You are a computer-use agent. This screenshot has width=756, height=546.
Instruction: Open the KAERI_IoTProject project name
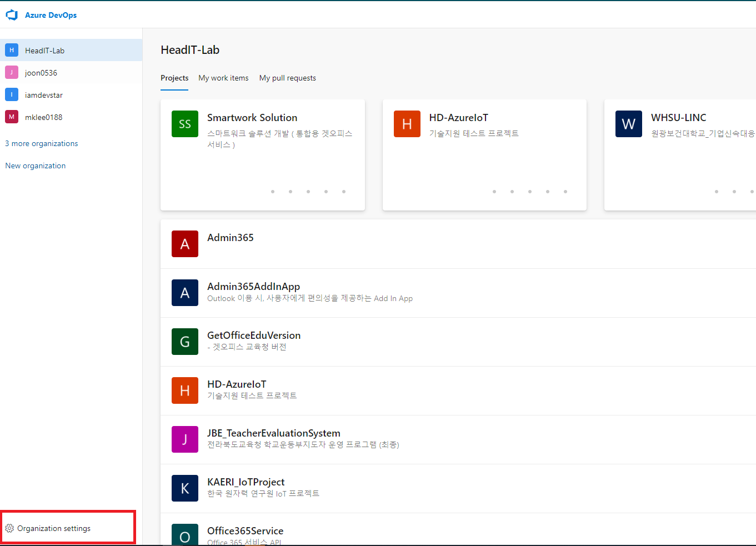(x=246, y=482)
